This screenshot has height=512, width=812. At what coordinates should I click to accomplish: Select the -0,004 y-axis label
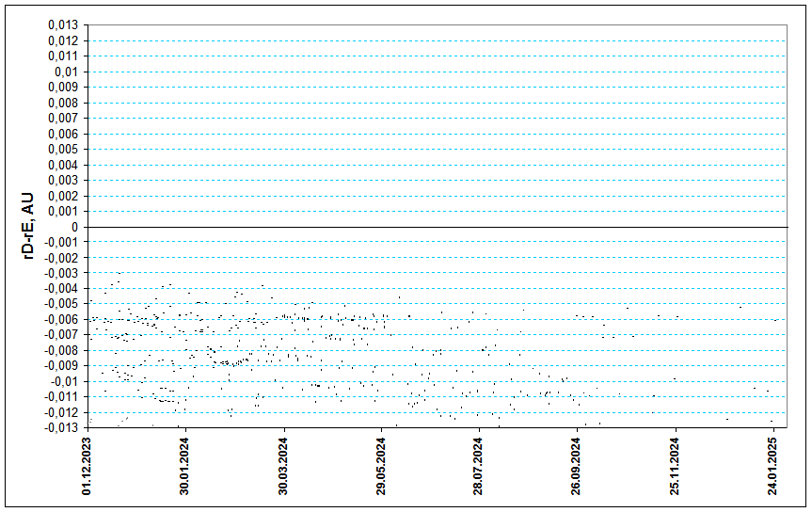tap(61, 289)
